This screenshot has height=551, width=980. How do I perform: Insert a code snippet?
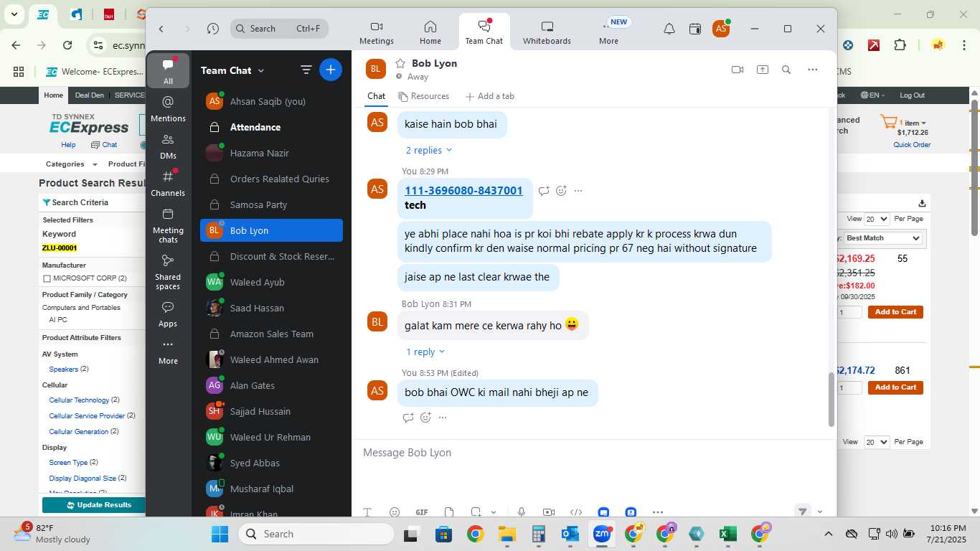[575, 512]
